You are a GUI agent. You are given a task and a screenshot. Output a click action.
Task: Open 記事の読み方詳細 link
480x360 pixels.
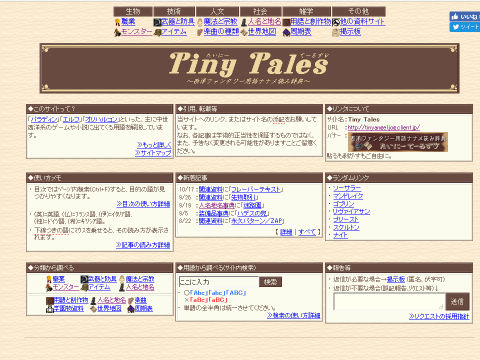(x=143, y=245)
